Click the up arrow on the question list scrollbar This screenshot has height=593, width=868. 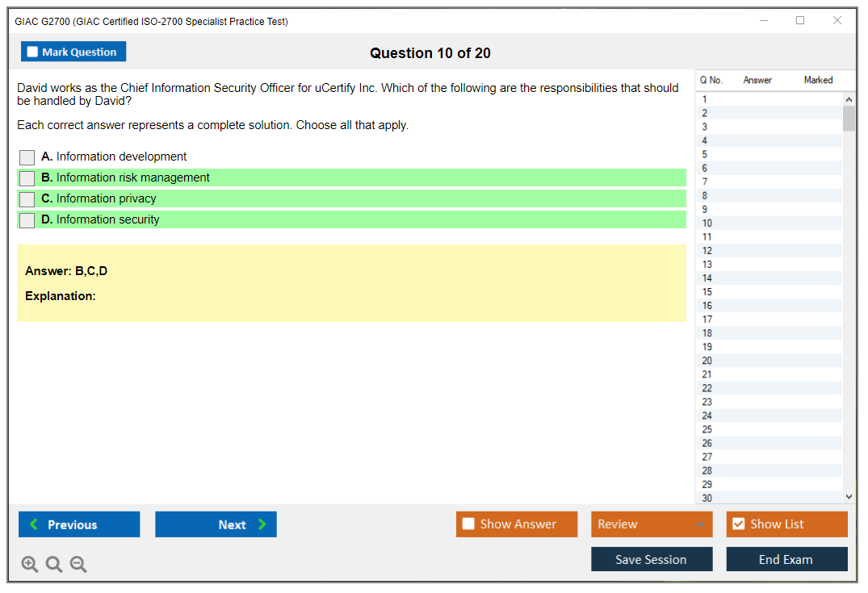[x=849, y=98]
